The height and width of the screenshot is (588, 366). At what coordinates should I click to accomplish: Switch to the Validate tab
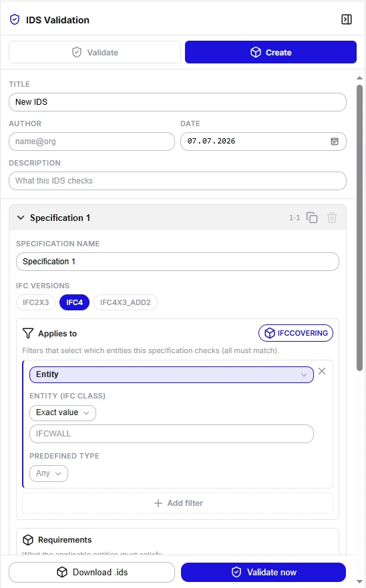(95, 52)
